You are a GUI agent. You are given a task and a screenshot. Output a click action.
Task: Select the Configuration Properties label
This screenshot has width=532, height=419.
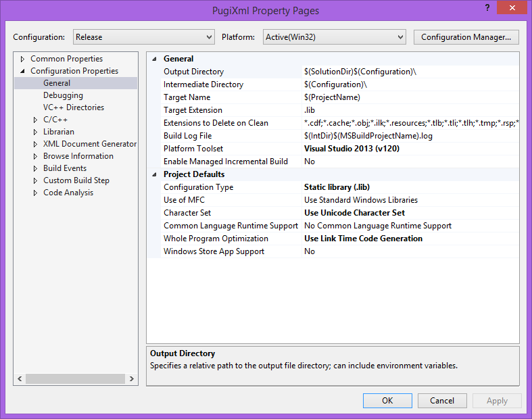74,71
